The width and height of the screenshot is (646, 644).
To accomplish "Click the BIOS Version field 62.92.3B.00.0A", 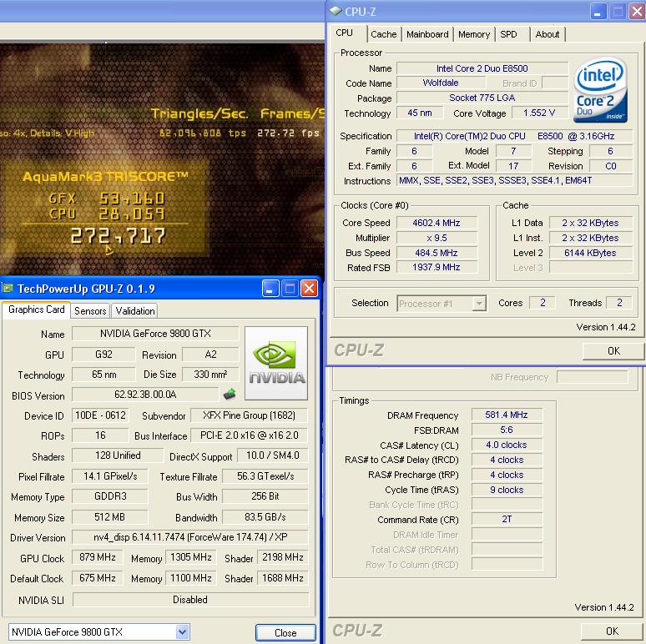I will click(145, 395).
